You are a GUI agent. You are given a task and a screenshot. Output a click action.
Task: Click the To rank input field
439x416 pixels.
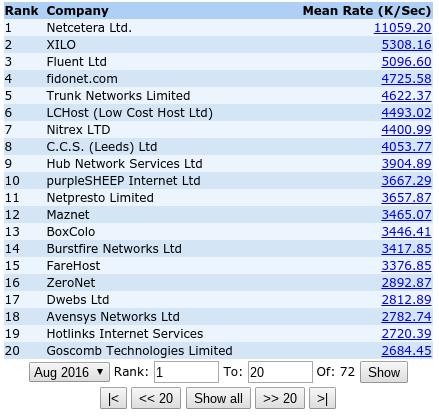pyautogui.click(x=280, y=372)
